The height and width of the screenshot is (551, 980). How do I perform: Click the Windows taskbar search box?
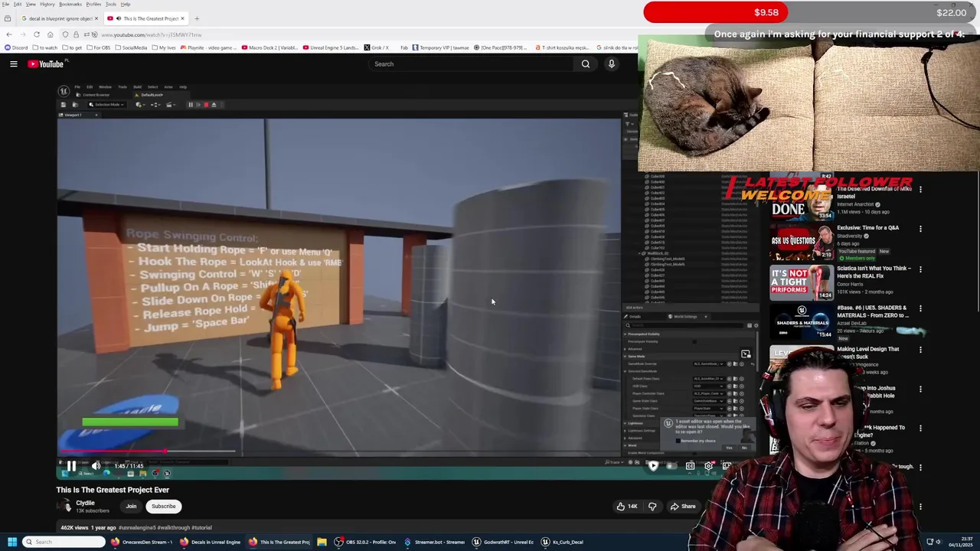point(64,542)
